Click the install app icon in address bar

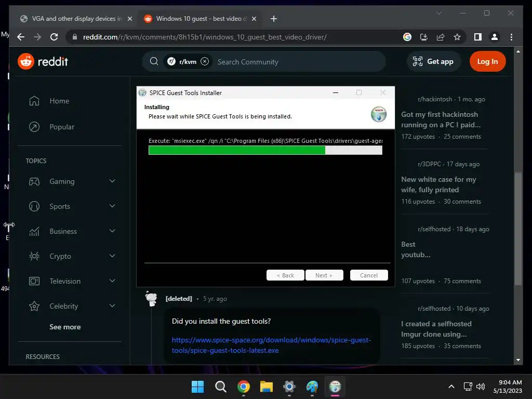[424, 37]
